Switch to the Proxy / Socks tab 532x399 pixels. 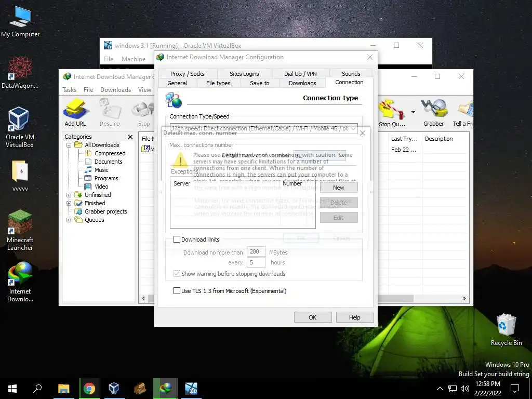click(187, 74)
